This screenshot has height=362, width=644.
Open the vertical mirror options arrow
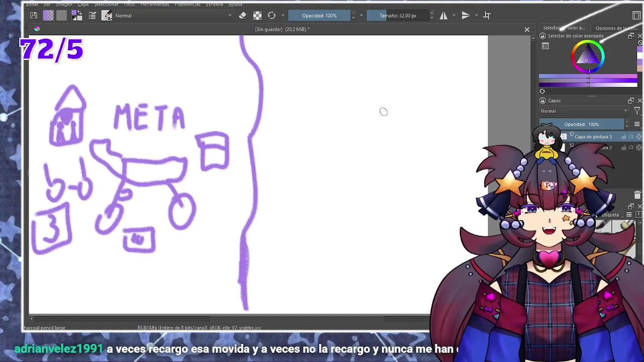point(476,16)
